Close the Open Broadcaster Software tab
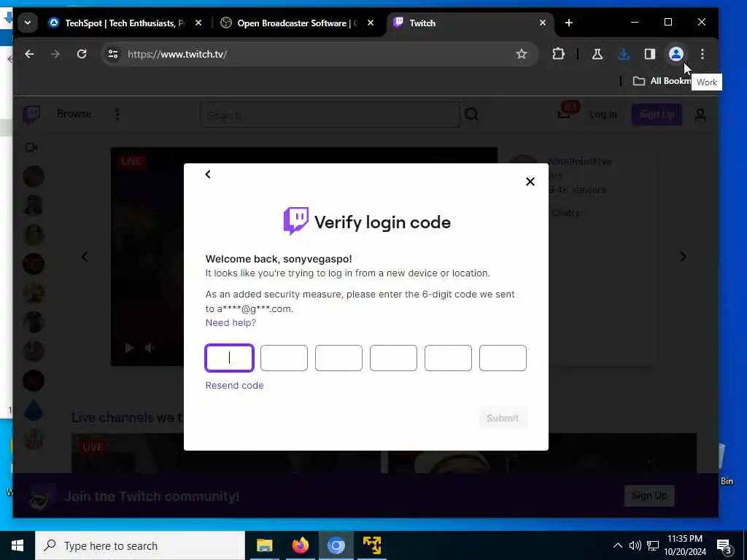Screen dimensions: 747x560 click(371, 23)
